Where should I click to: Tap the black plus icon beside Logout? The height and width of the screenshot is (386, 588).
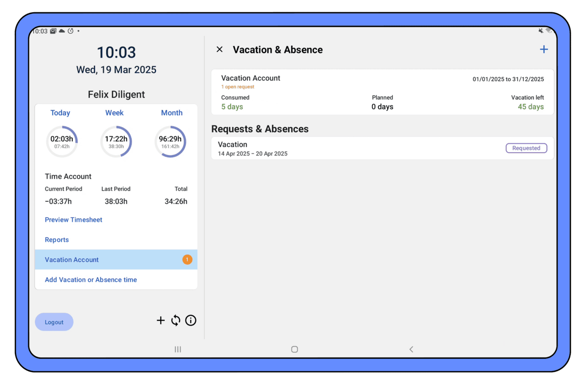pos(160,320)
